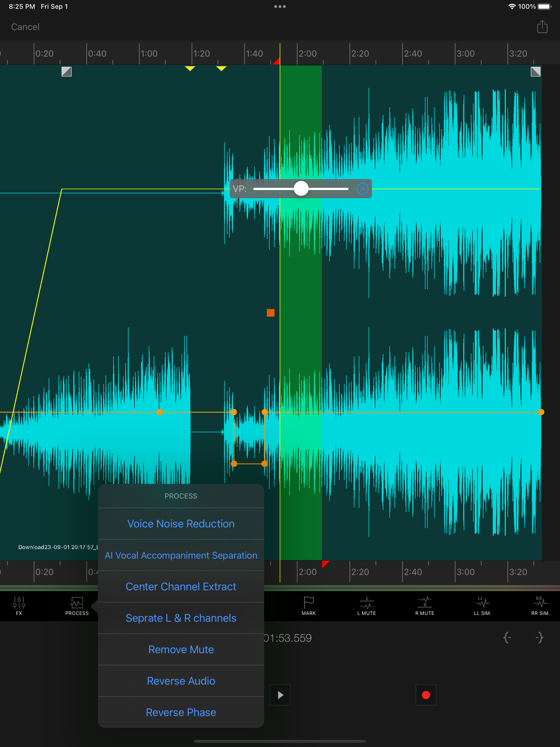Set selection start with left brace icon

click(507, 638)
